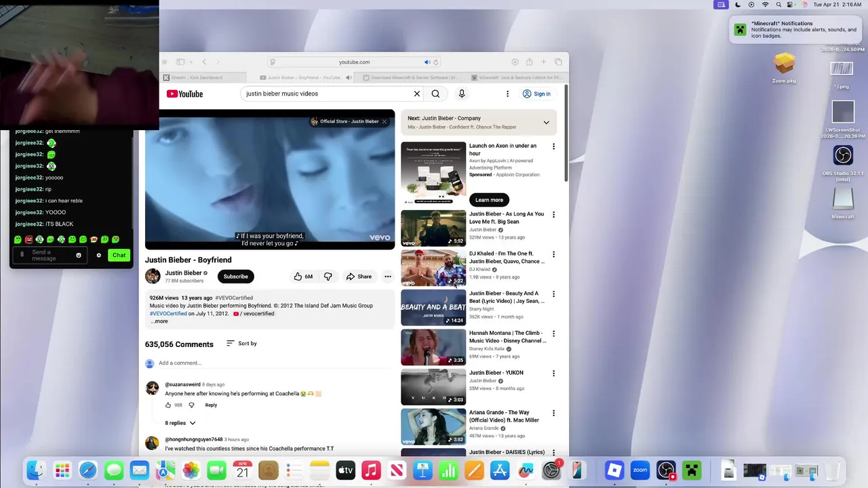
Task: Open OBS Studio in the Dock
Action: pos(666,470)
